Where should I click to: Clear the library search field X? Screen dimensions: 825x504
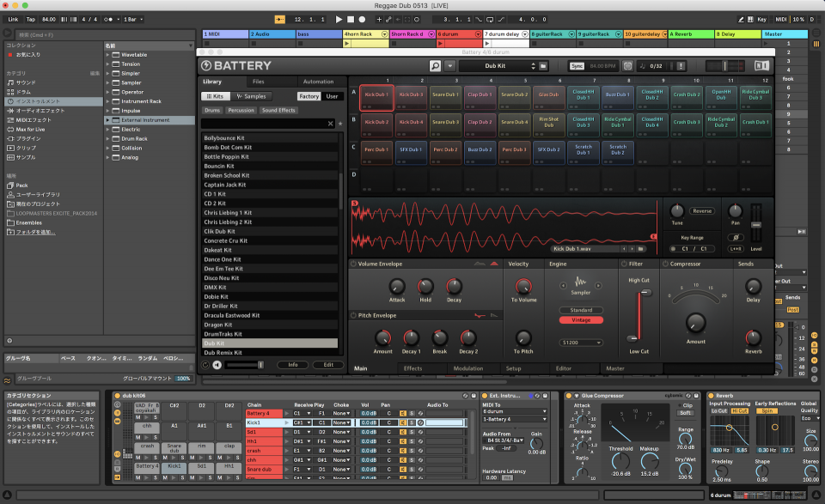click(x=330, y=124)
